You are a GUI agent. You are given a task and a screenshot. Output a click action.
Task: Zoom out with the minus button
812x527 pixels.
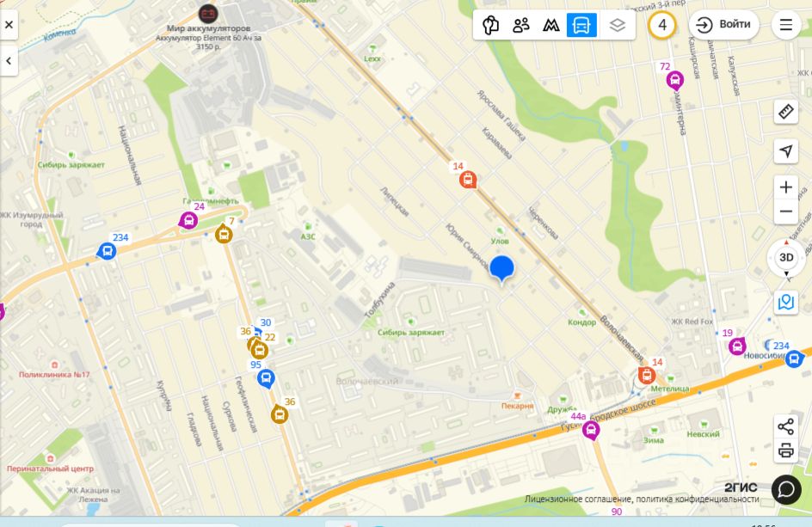[x=786, y=211]
